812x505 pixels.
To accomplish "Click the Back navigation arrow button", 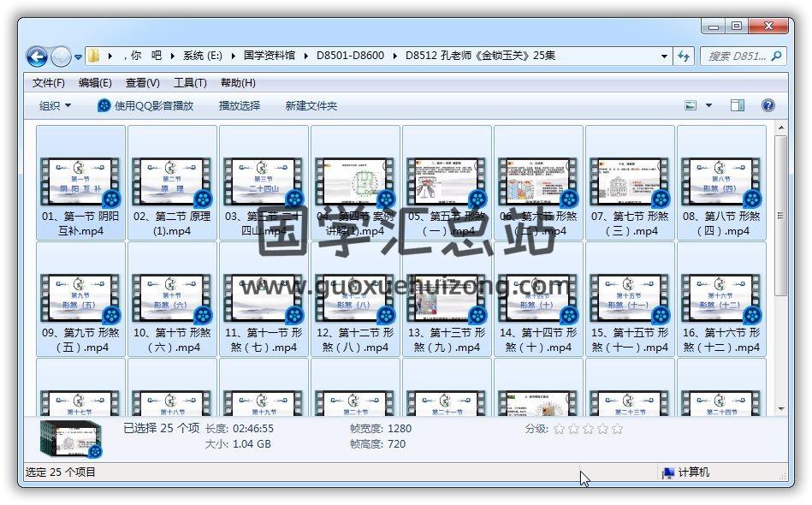I will pos(37,56).
